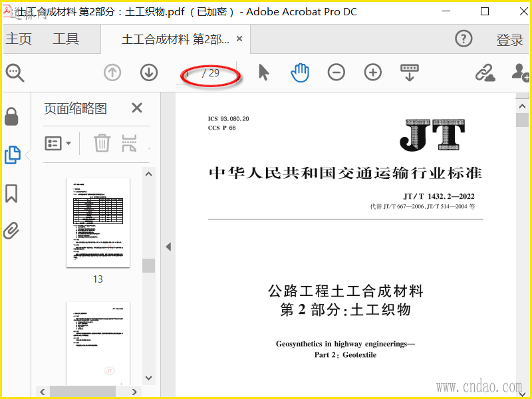Image resolution: width=532 pixels, height=399 pixels.
Task: Close the 土工合成材料 document tab
Action: tap(239, 39)
